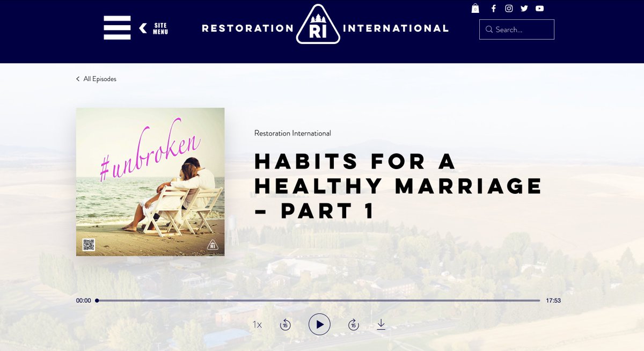Screen dimensions: 644x351
Task: Click the RESTORATION header text
Action: pos(248,28)
